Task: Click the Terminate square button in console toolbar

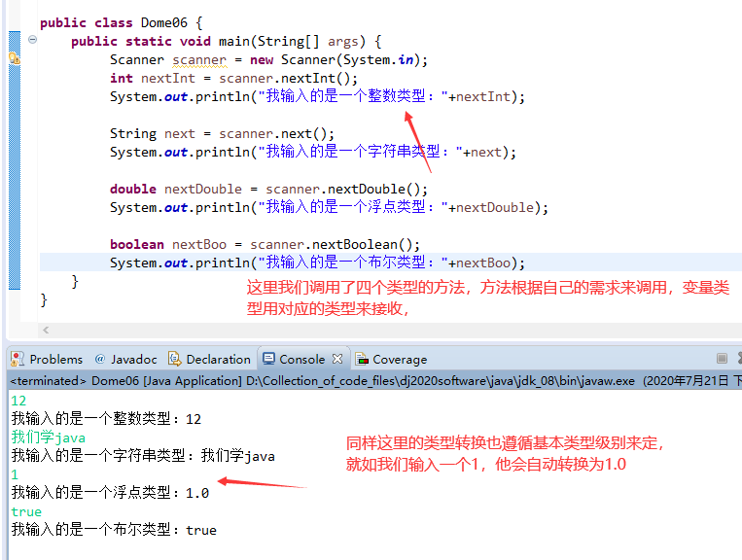Action: [x=722, y=358]
